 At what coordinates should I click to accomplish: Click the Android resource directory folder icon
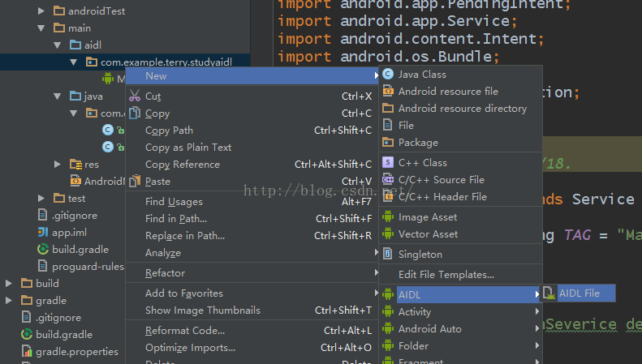[388, 108]
